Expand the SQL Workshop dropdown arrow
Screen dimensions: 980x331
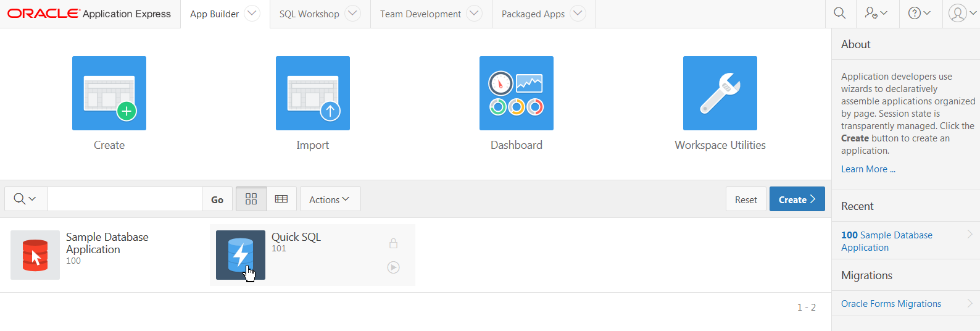(x=352, y=14)
